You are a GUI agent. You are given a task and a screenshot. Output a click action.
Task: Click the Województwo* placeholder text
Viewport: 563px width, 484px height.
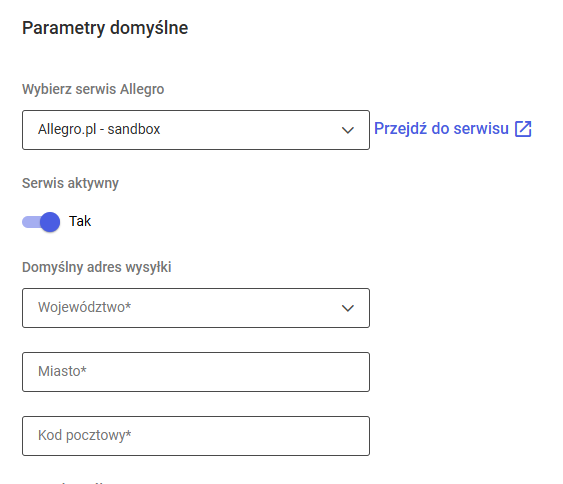point(84,307)
